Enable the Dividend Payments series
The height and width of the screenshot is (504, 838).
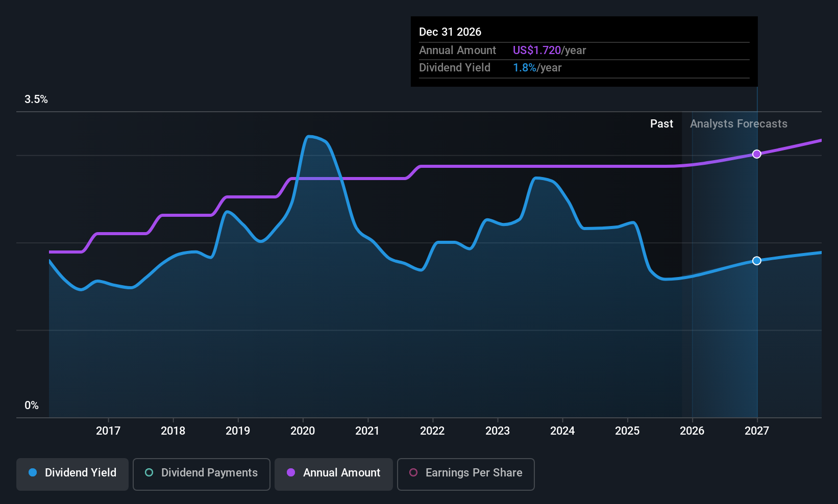202,473
